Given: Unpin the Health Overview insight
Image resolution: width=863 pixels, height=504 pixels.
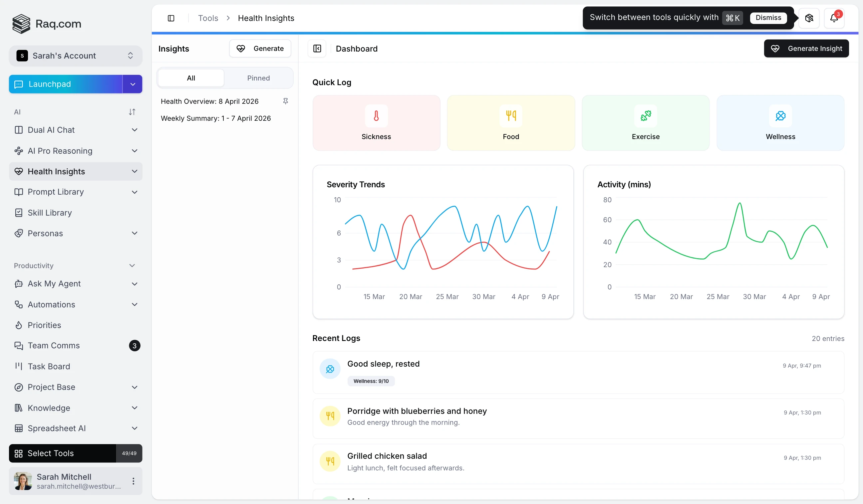Looking at the screenshot, I should coord(286,101).
